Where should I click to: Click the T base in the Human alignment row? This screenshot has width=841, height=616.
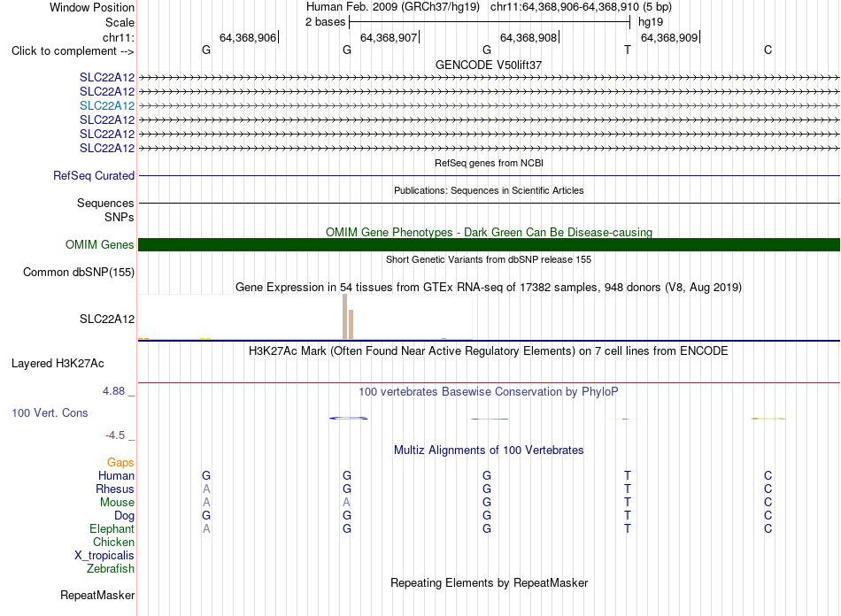[x=627, y=475]
